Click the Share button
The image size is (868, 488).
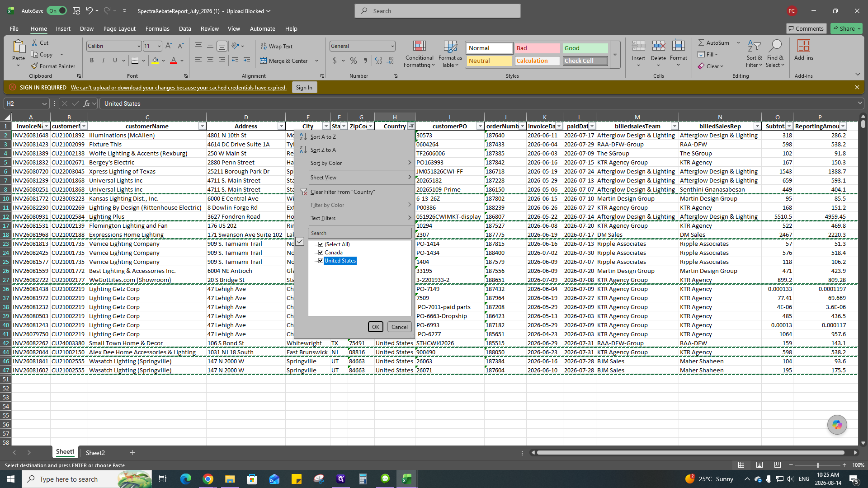tap(846, 28)
